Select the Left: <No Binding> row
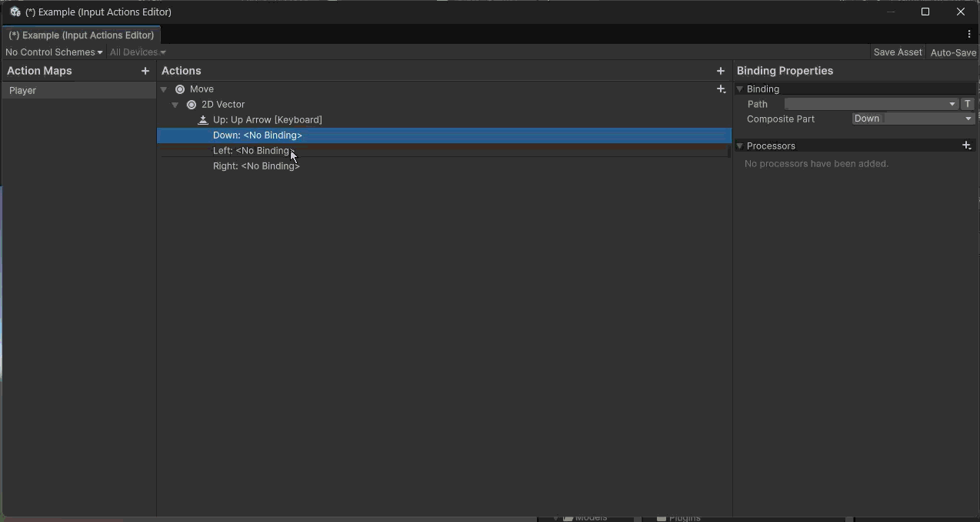The width and height of the screenshot is (980, 522). tap(444, 151)
